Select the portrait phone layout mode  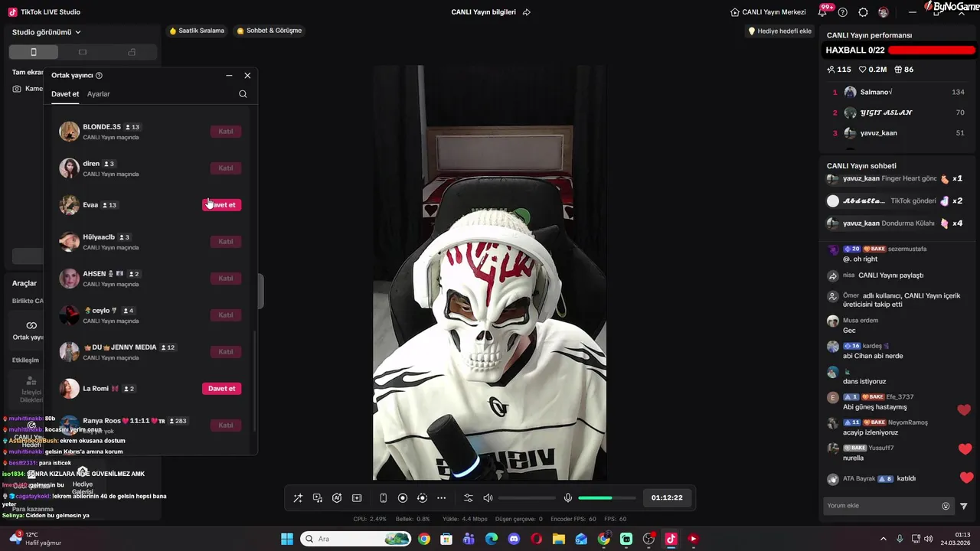(33, 52)
